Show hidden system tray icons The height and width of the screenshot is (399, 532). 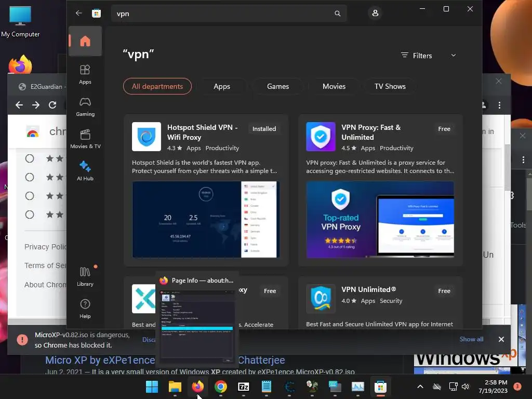click(420, 387)
